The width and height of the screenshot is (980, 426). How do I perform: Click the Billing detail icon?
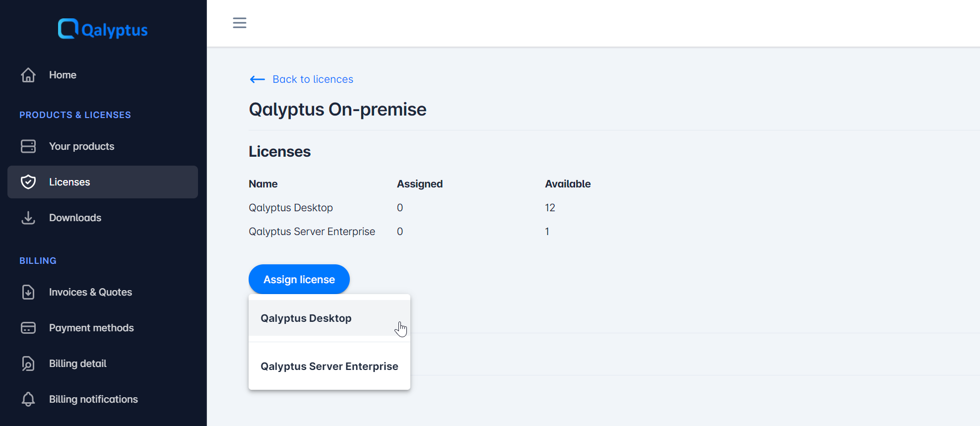[28, 364]
